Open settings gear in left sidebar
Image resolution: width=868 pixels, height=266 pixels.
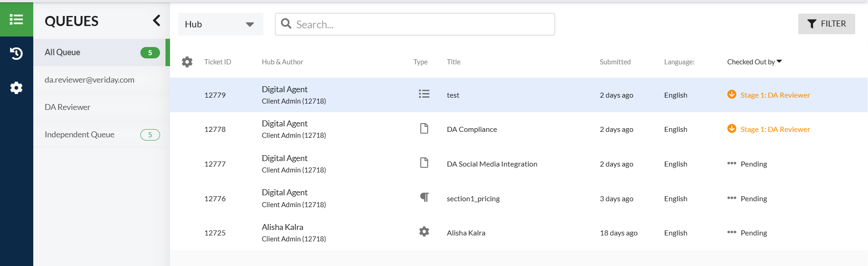[16, 88]
